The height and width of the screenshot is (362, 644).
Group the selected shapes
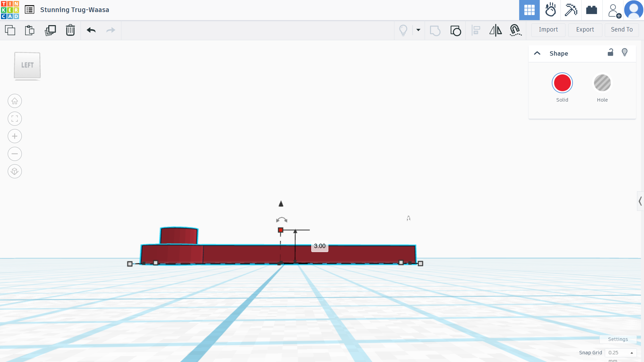pyautogui.click(x=435, y=31)
